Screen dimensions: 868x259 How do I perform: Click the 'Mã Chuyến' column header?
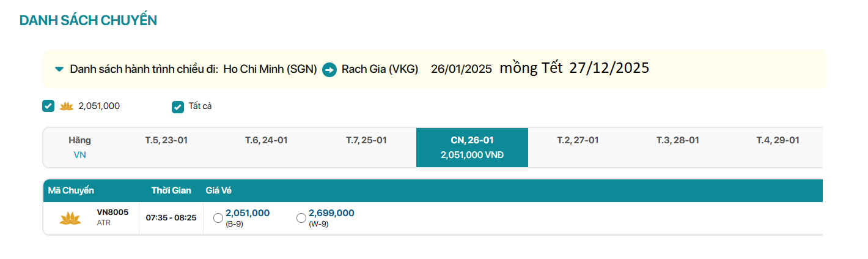71,190
